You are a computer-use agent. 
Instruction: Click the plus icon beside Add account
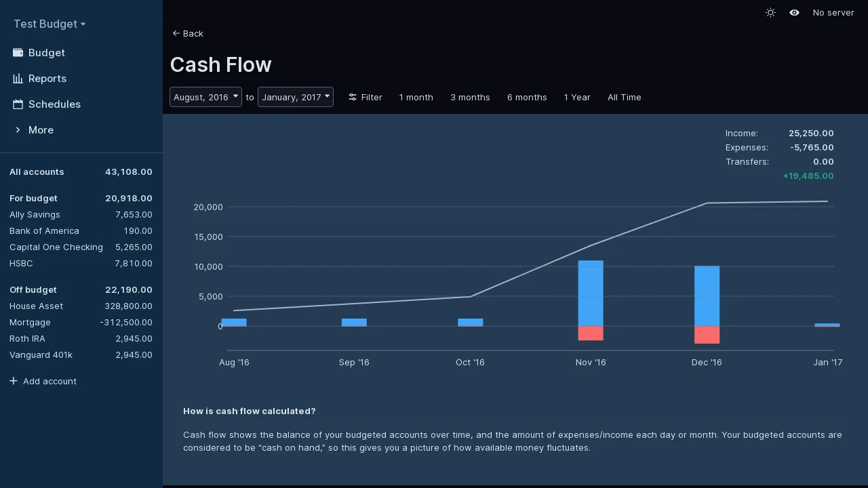coord(14,381)
